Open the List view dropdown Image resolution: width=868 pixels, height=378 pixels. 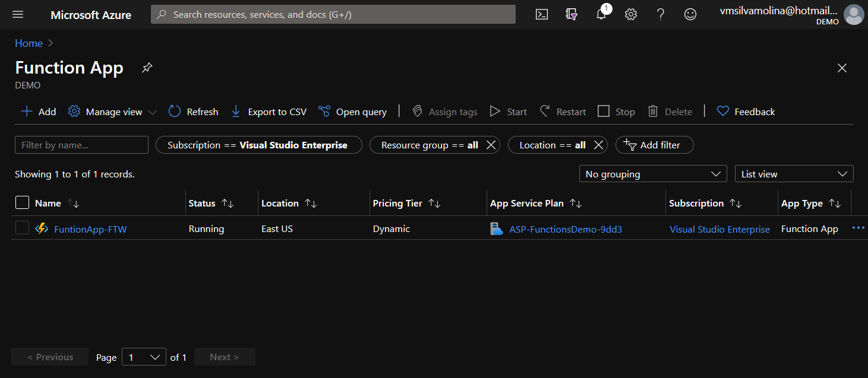[794, 174]
